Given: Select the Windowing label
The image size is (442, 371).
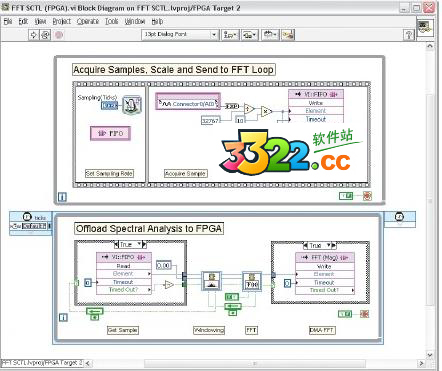Looking at the screenshot, I should [209, 330].
